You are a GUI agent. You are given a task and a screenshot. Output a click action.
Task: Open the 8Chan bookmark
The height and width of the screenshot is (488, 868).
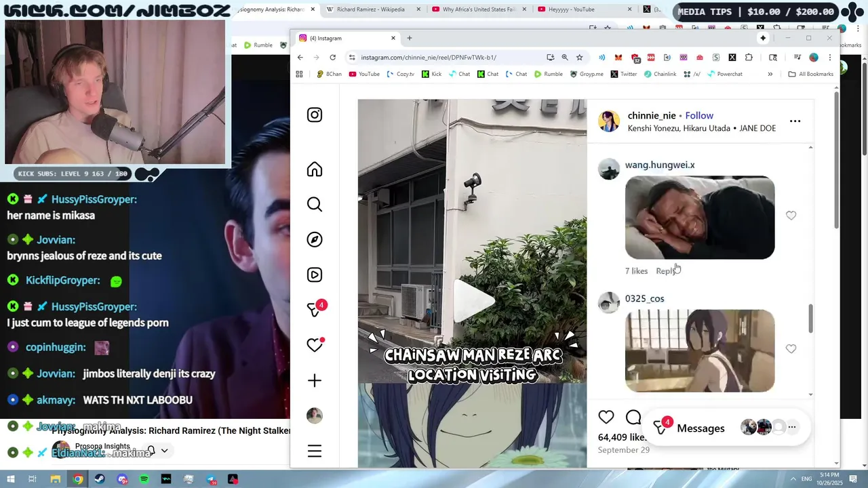329,74
